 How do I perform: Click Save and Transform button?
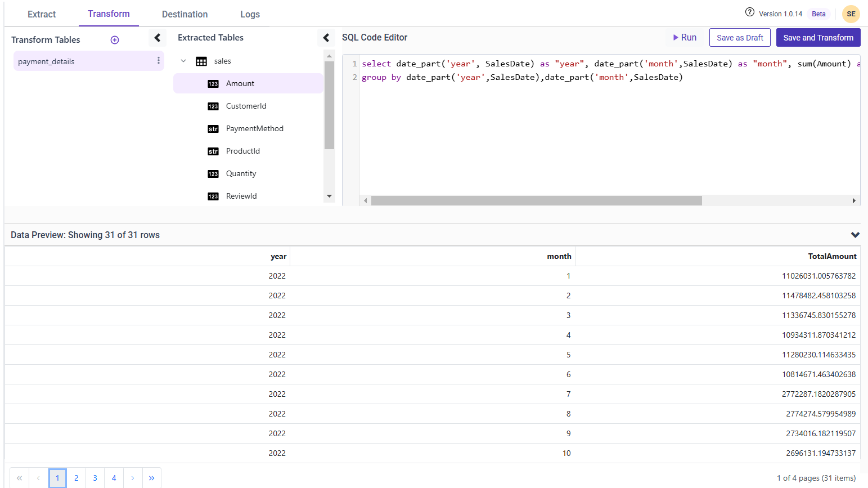tap(818, 38)
